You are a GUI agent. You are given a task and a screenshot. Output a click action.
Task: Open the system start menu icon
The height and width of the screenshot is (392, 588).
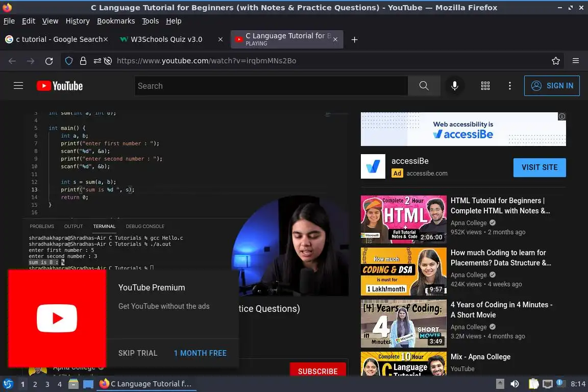[x=8, y=384]
